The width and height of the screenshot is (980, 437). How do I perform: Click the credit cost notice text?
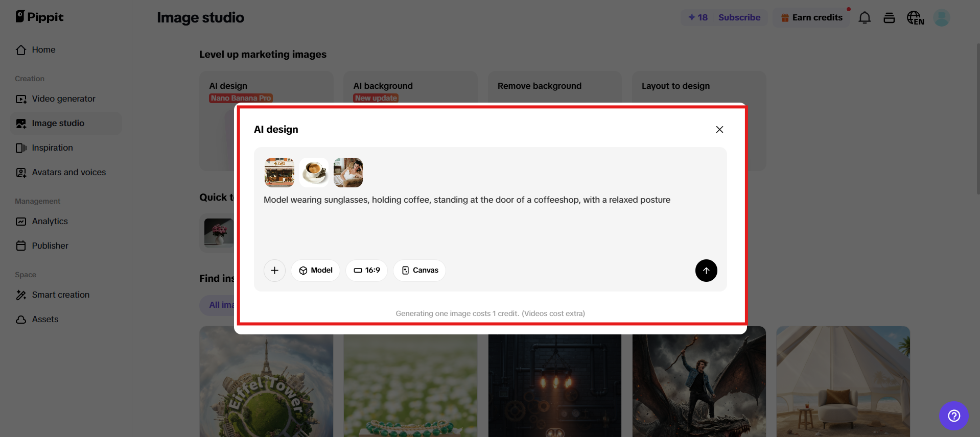coord(490,313)
